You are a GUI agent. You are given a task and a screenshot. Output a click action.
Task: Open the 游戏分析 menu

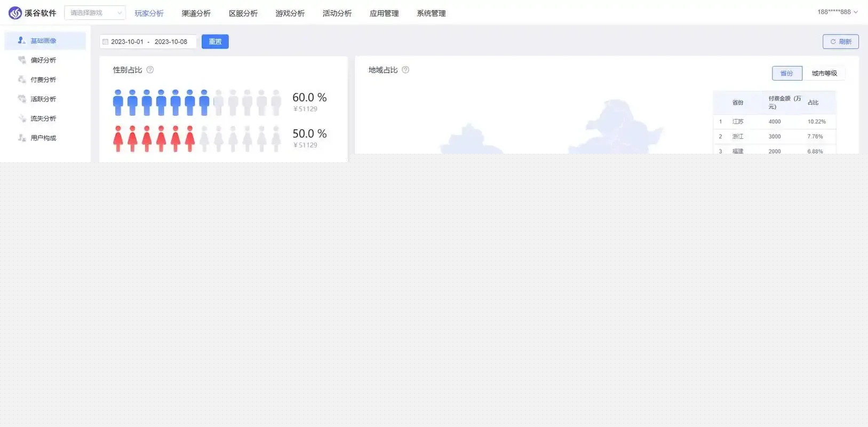tap(290, 13)
